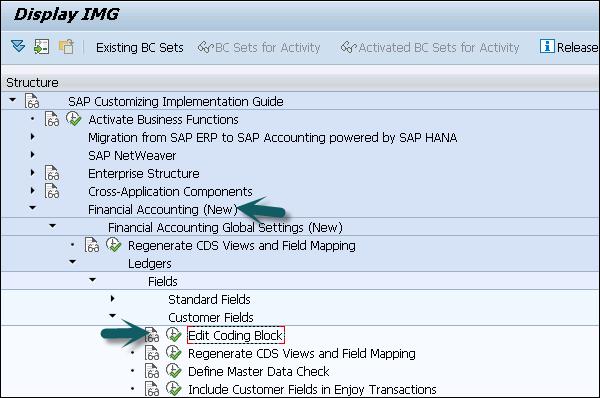The width and height of the screenshot is (600, 398).
Task: Open documentation icon for Regenerate CDS Views under Global Settings
Action: [92, 245]
